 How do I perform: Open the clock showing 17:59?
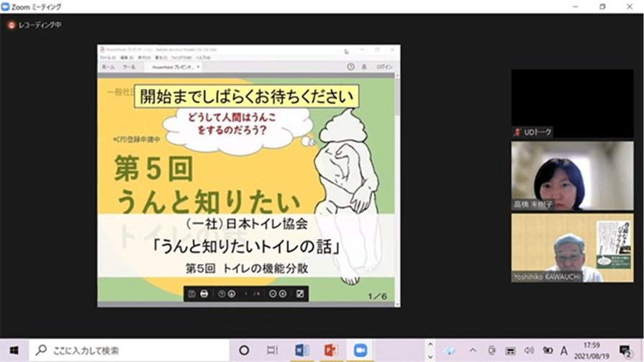click(591, 350)
